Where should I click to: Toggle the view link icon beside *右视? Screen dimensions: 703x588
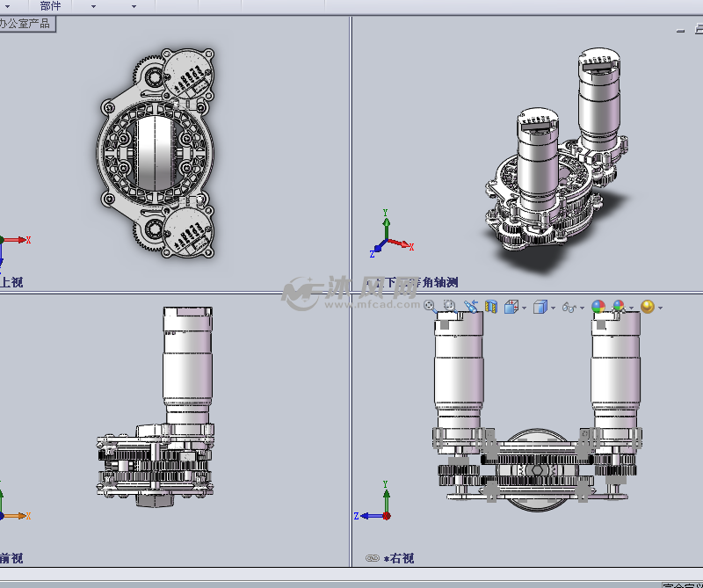[372, 558]
